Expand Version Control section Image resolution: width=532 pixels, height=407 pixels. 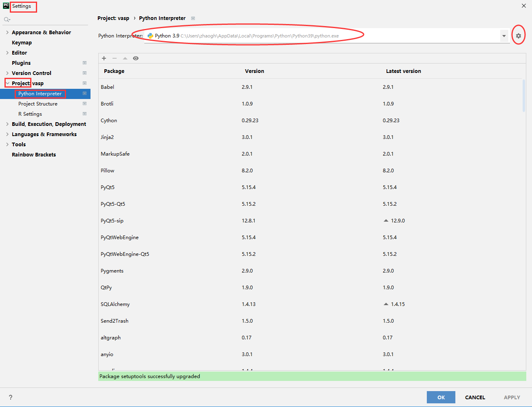[x=7, y=73]
